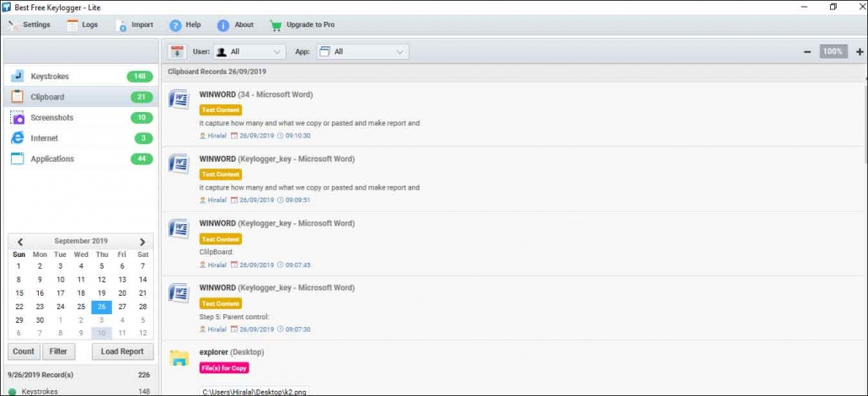The image size is (868, 396).
Task: Select September 30 in the calendar
Action: click(40, 320)
